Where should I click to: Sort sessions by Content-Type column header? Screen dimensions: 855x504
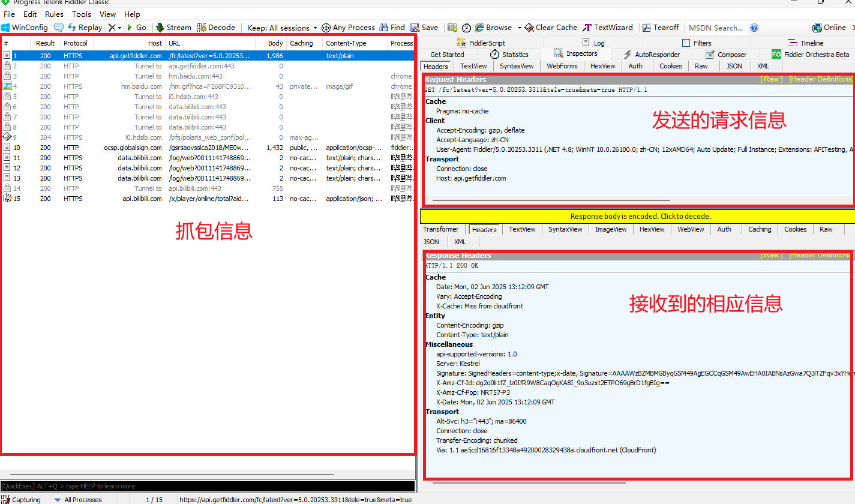tap(355, 43)
